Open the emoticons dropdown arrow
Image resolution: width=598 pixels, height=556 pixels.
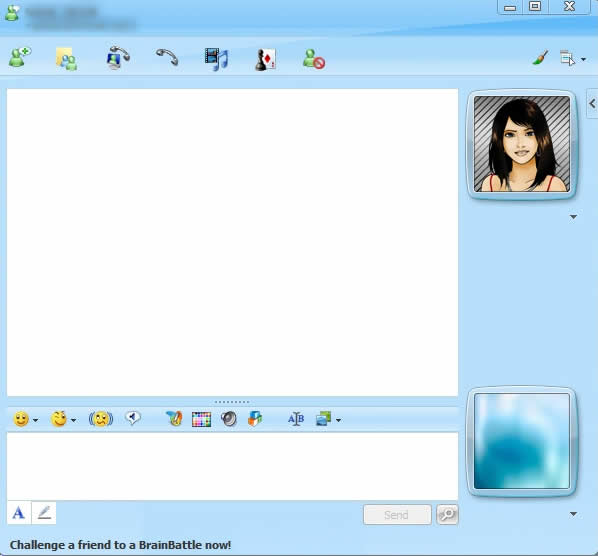pyautogui.click(x=35, y=420)
